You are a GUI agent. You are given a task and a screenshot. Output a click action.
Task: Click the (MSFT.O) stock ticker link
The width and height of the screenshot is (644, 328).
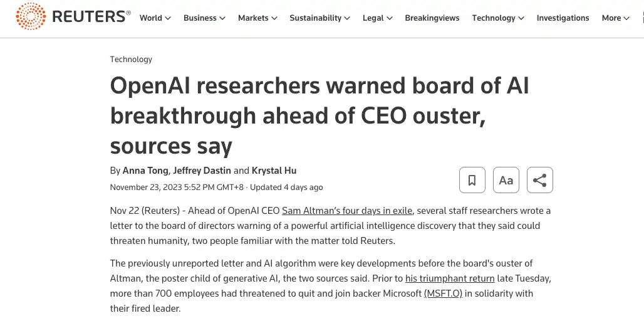(x=443, y=294)
